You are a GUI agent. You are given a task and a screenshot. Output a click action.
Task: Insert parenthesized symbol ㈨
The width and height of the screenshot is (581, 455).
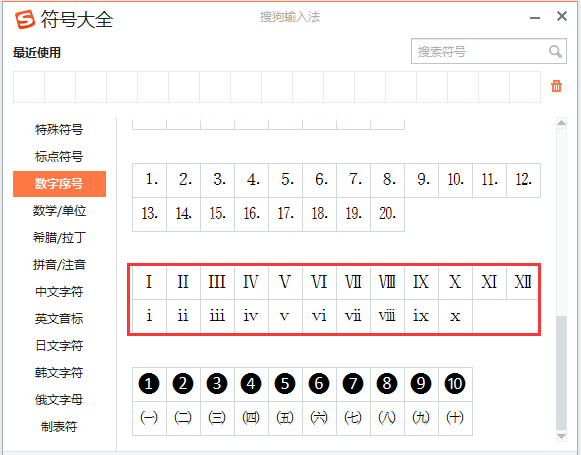click(421, 418)
